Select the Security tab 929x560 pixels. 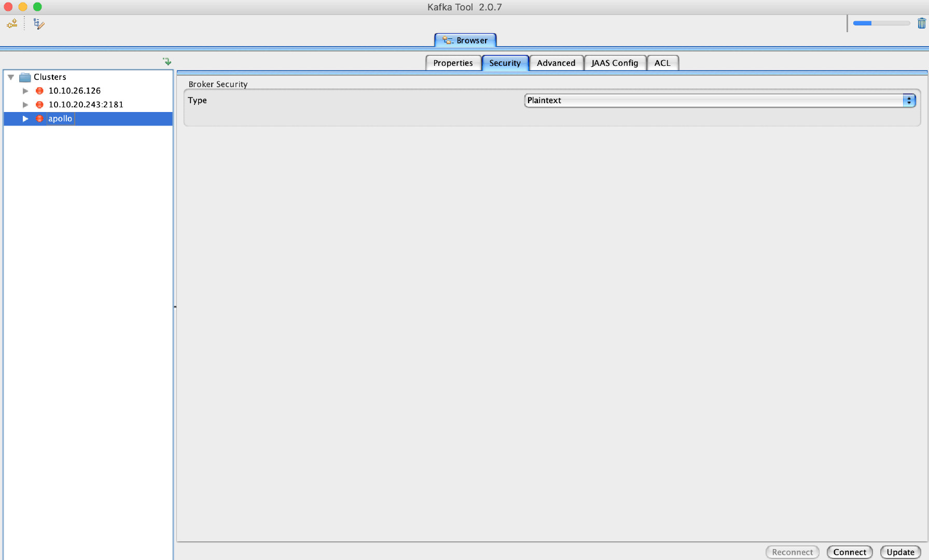505,63
